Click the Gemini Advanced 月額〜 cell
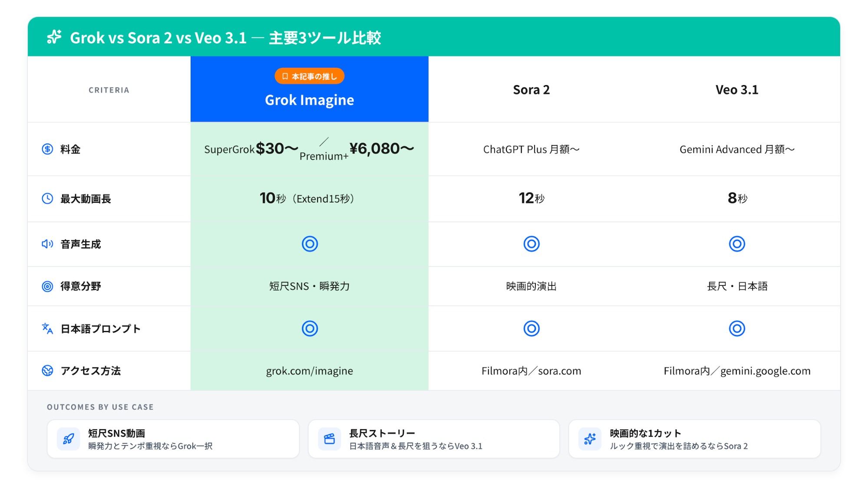The image size is (868, 488). tap(737, 149)
